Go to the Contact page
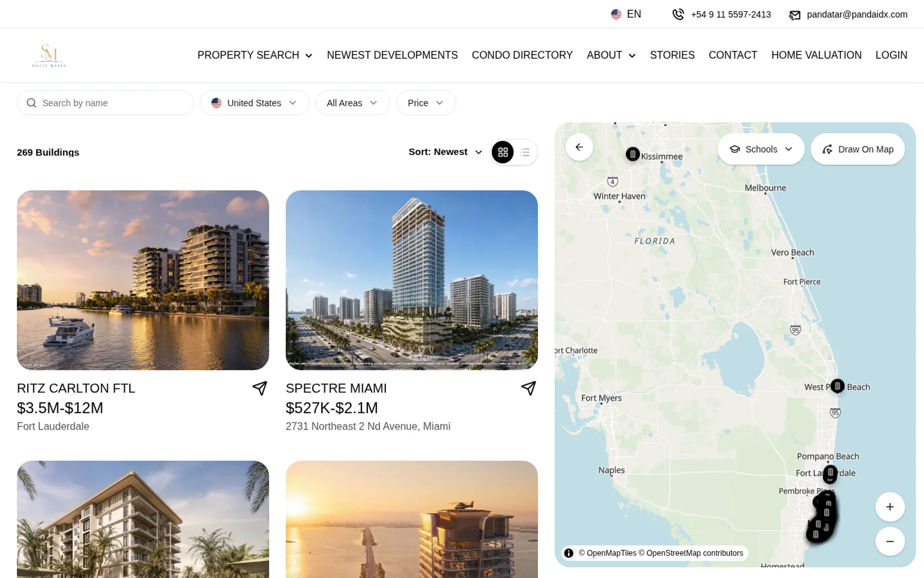The width and height of the screenshot is (924, 578). [733, 55]
